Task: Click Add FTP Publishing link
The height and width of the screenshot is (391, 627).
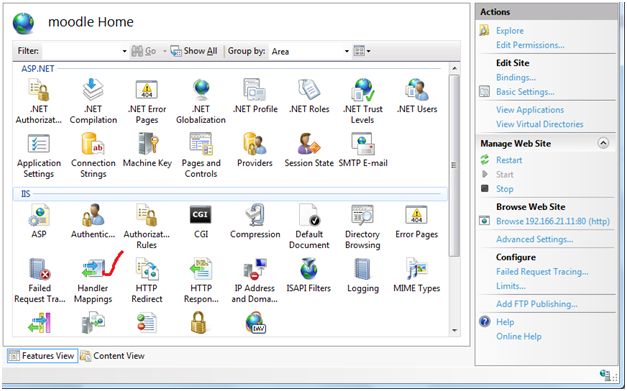Action: point(537,304)
